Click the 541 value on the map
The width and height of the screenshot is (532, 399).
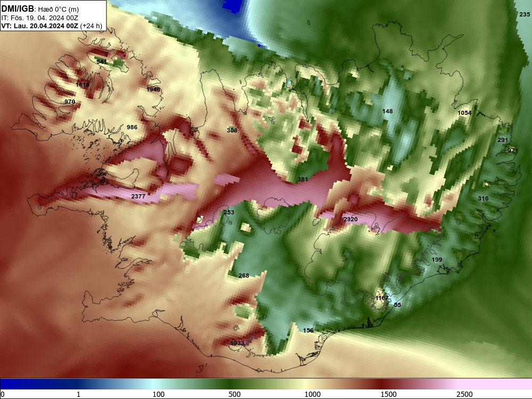102,62
